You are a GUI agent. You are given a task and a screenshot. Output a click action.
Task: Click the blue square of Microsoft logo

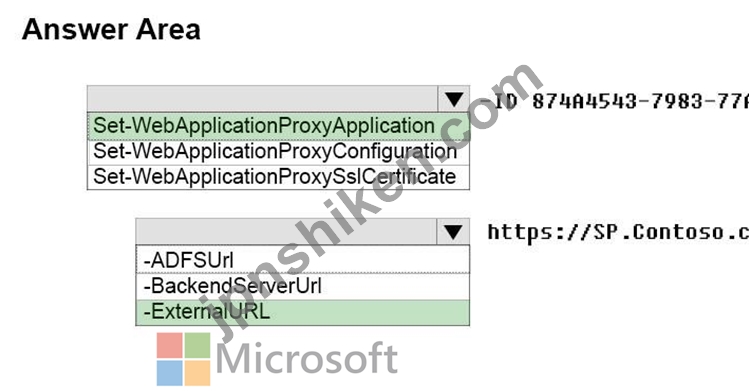[x=170, y=373]
